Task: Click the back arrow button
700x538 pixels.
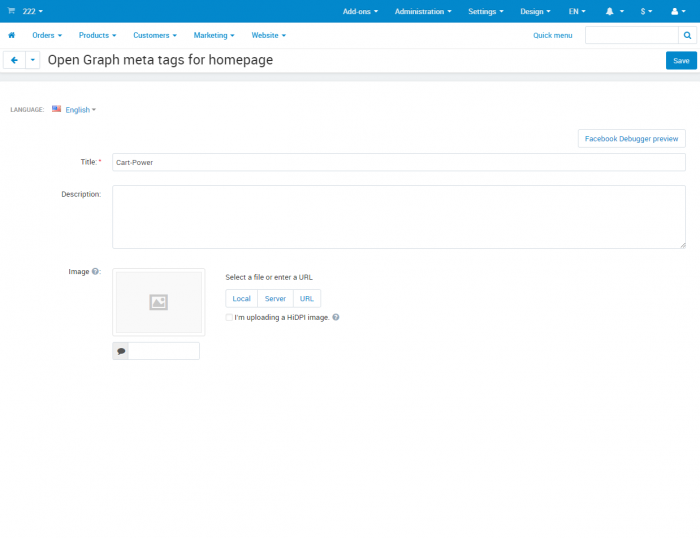Action: [14, 60]
